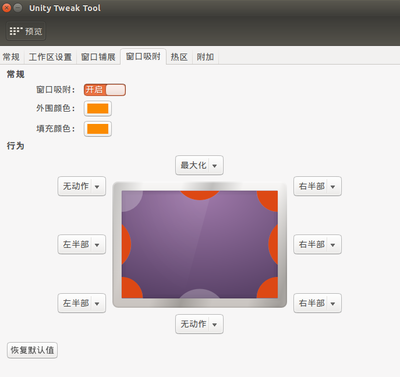Expand the bottom-right corner 右半部 dropdown
400x377 pixels.
[x=317, y=303]
